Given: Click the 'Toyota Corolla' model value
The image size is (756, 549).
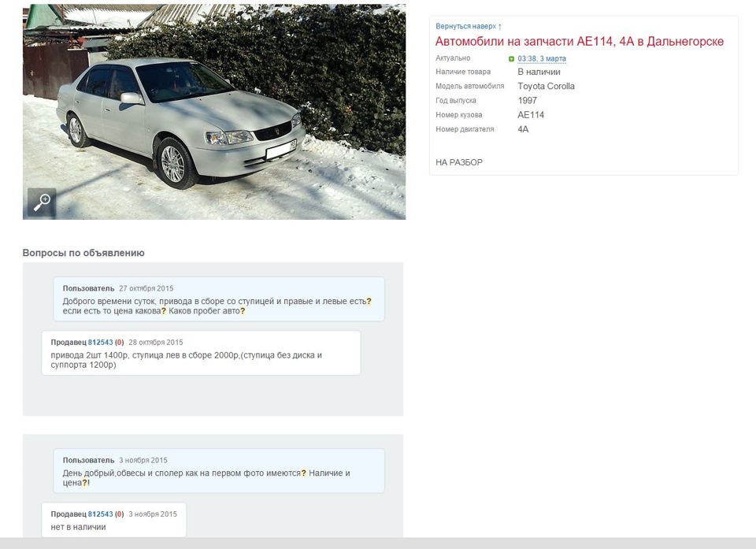Looking at the screenshot, I should pos(547,87).
